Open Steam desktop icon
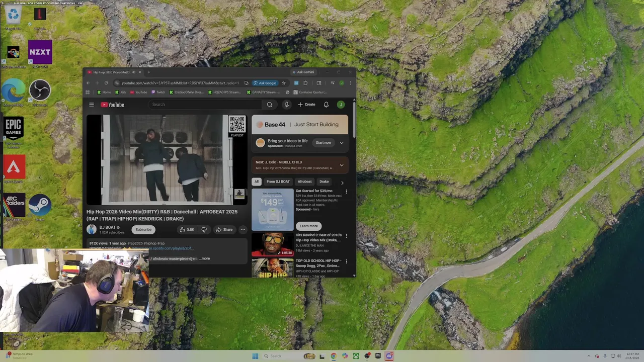This screenshot has height=362, width=644. [40, 205]
